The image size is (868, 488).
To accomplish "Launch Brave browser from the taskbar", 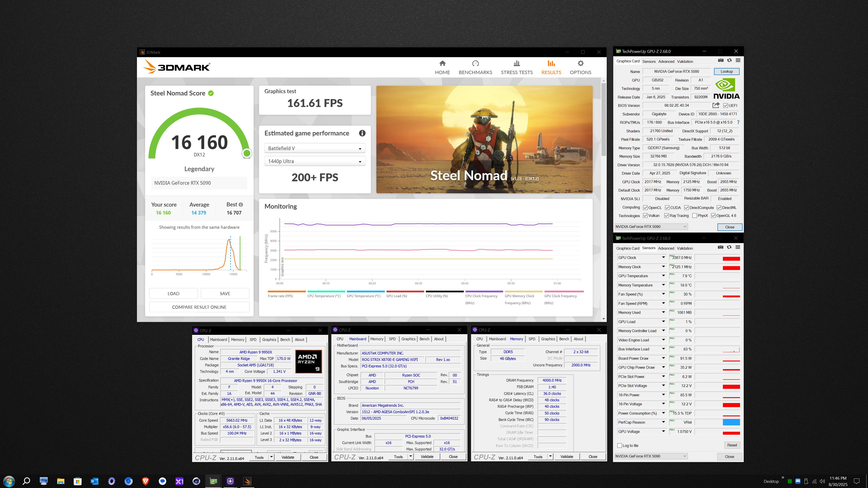I will [146, 481].
